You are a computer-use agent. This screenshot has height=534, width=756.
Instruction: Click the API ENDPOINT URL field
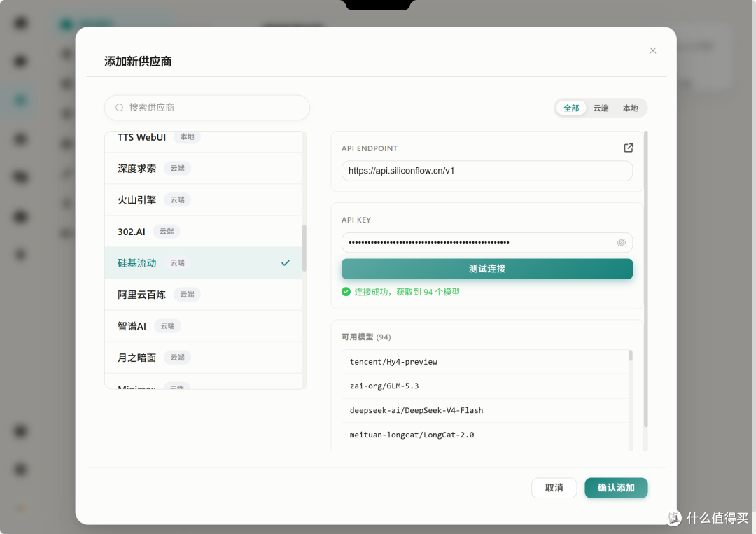point(487,171)
